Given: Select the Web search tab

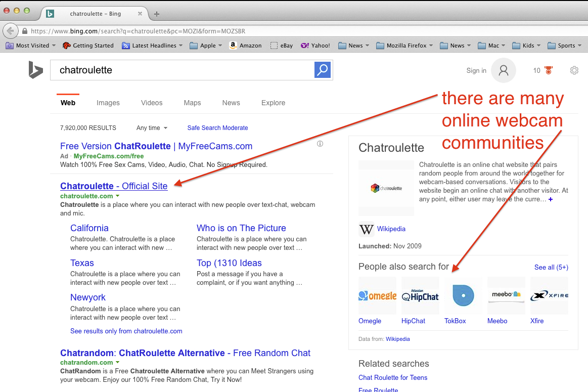Looking at the screenshot, I should [68, 103].
